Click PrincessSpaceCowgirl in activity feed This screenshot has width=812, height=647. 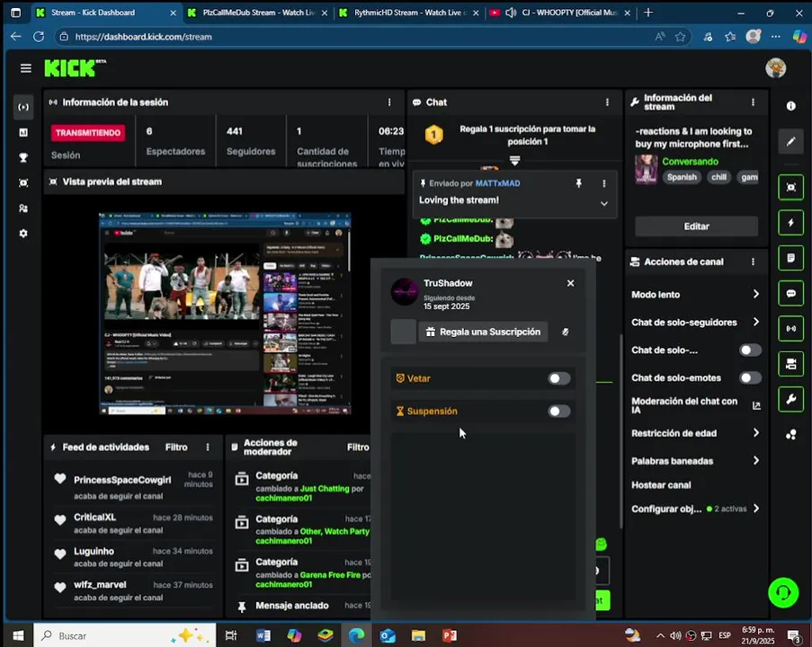pyautogui.click(x=122, y=480)
